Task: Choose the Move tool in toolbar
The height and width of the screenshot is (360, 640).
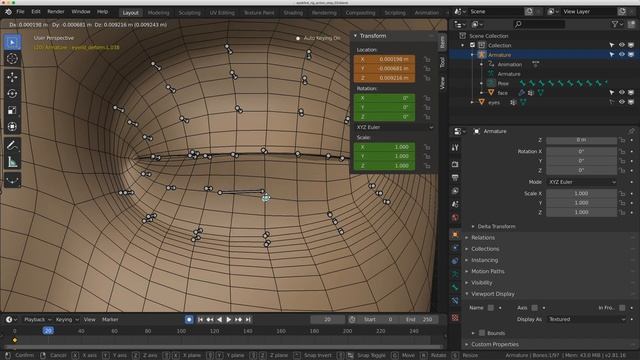Action: click(x=12, y=77)
